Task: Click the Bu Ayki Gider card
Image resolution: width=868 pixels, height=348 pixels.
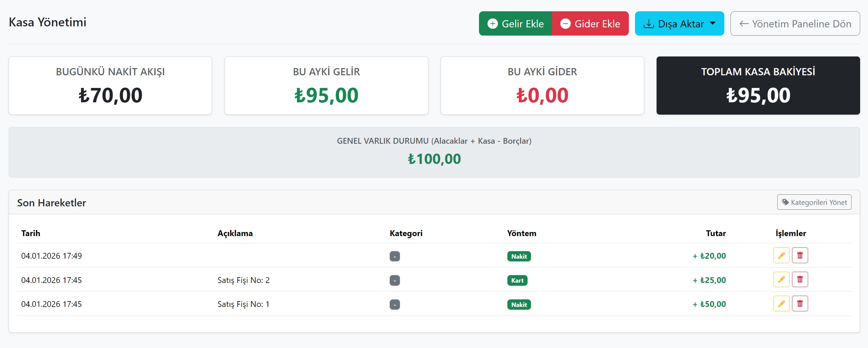Action: point(542,86)
